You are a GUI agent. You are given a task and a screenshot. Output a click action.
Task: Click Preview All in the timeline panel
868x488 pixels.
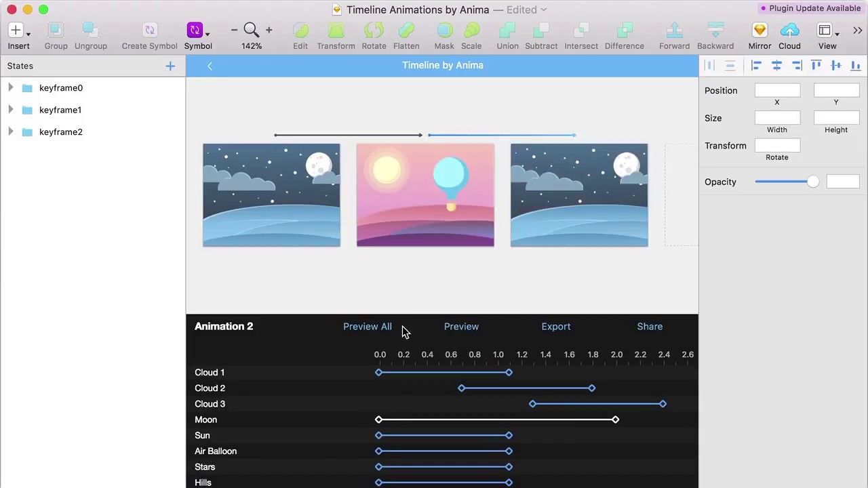[368, 326]
